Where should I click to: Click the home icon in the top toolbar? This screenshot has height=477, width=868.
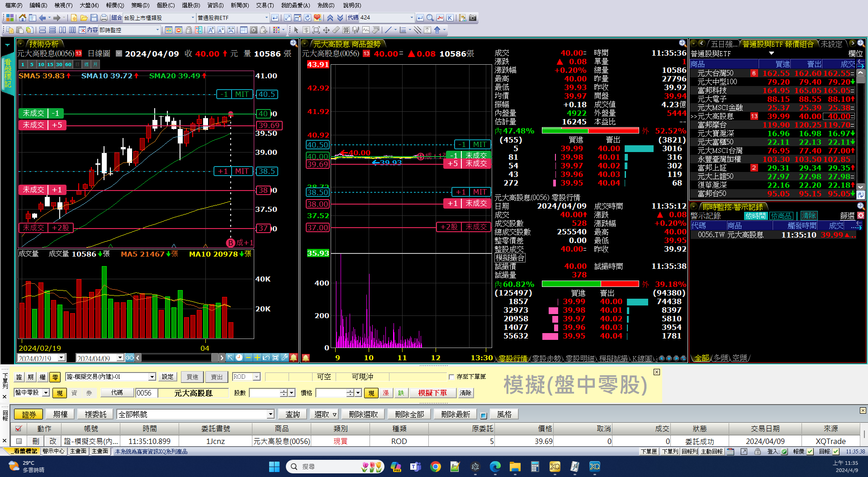[22, 18]
